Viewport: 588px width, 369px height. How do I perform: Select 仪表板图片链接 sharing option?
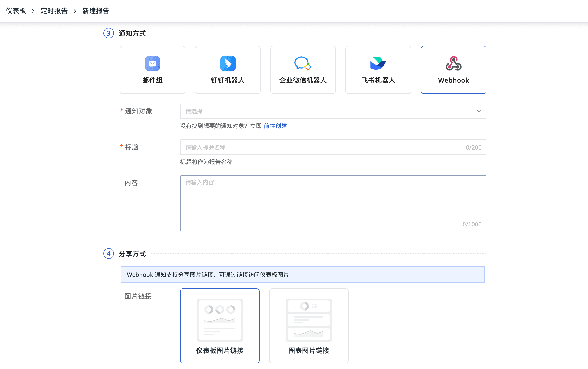tap(220, 351)
